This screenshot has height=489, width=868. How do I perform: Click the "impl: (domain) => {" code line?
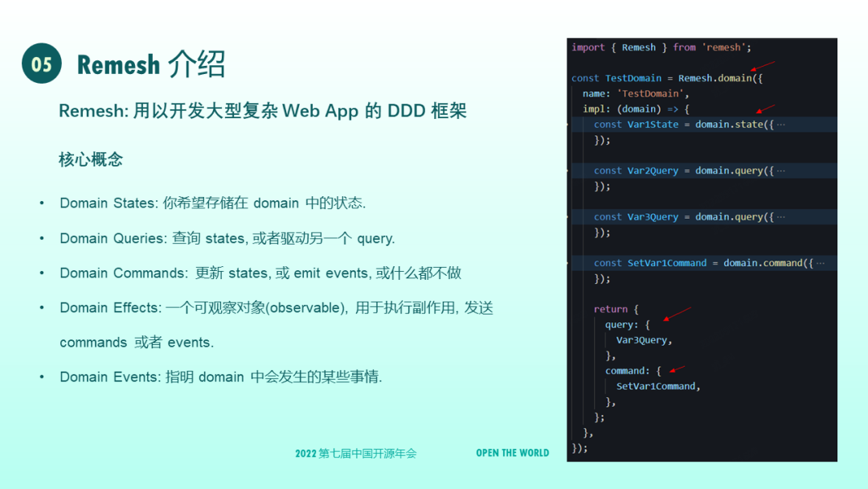pos(636,109)
